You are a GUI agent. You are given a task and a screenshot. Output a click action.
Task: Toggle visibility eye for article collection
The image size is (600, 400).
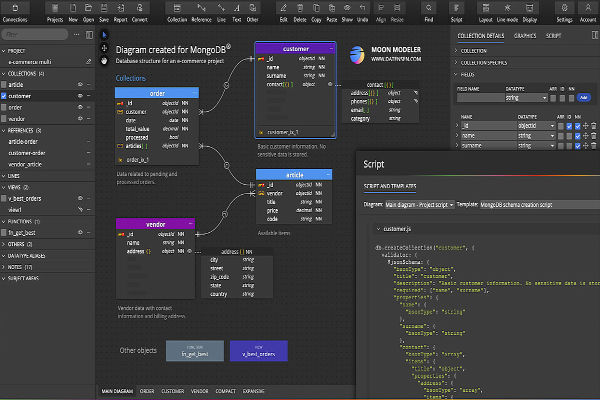point(80,85)
